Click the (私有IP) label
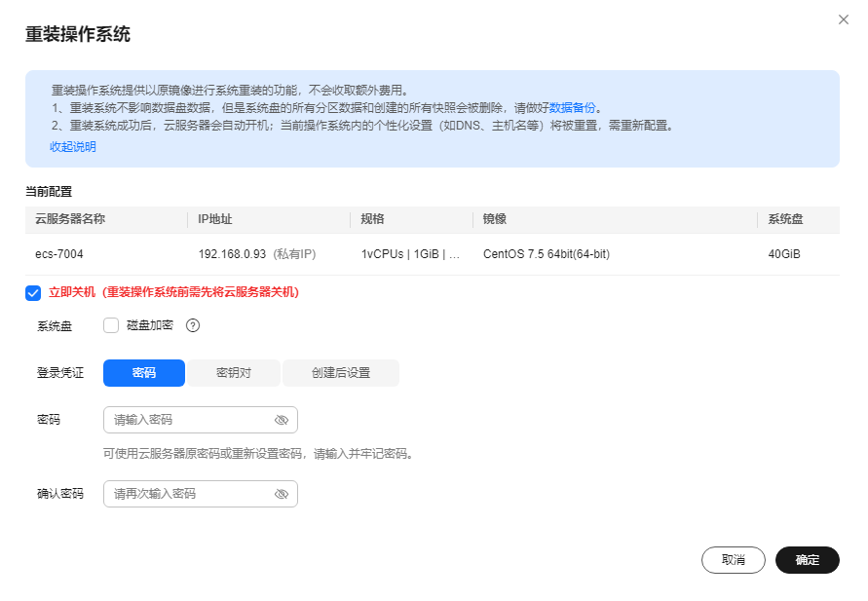This screenshot has width=868, height=601. 294,254
